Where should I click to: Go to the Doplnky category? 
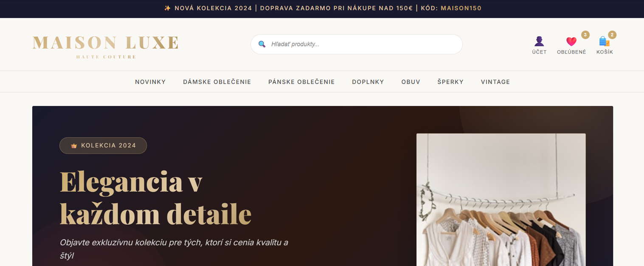pos(368,82)
